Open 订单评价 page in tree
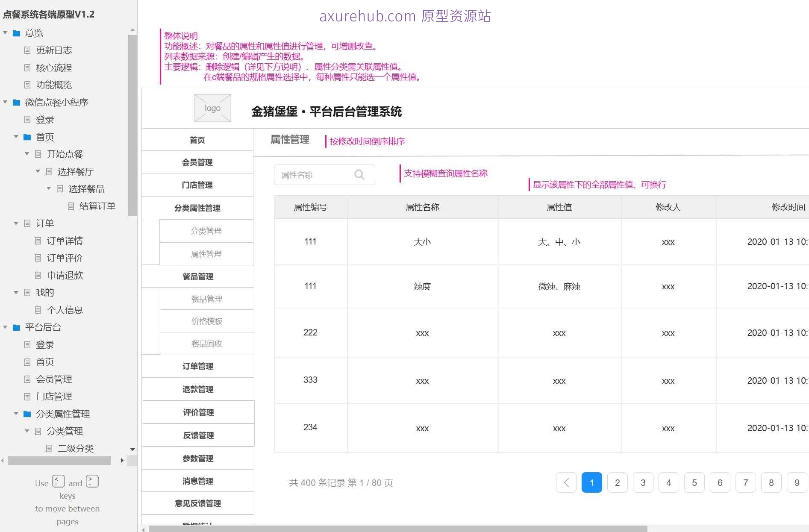The height and width of the screenshot is (532, 809). pos(65,258)
